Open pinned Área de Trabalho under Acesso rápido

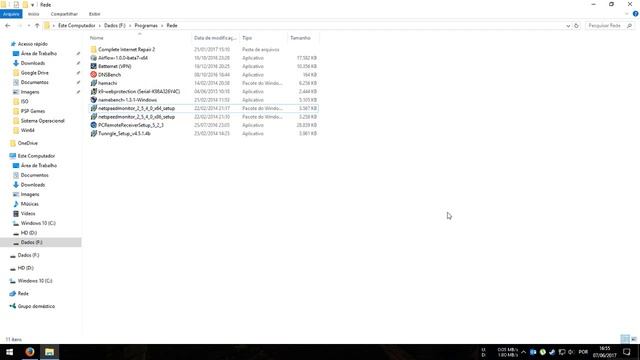coord(39,53)
